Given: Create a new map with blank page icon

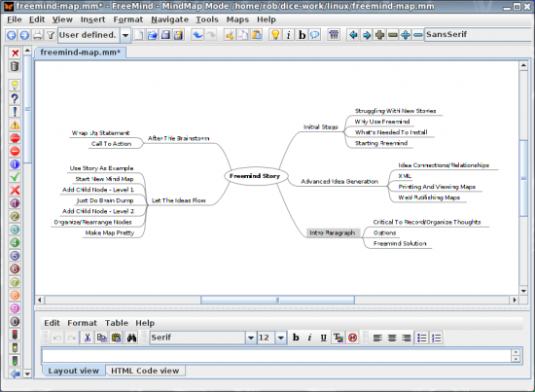Looking at the screenshot, I should (138, 35).
